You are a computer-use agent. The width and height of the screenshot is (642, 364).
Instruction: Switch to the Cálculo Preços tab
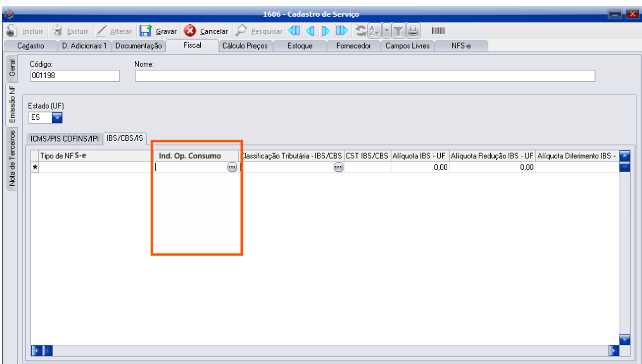pyautogui.click(x=245, y=46)
